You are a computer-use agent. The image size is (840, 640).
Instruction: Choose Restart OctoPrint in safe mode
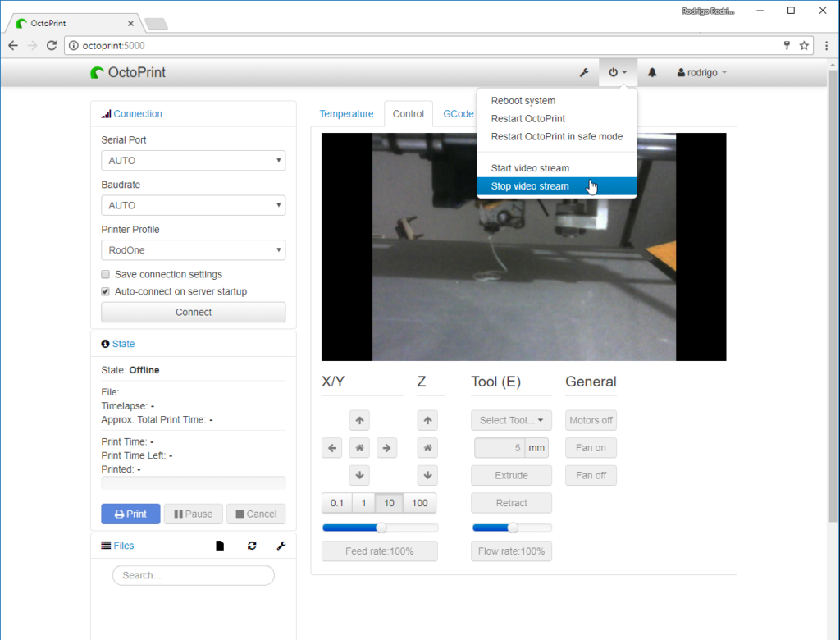[557, 137]
